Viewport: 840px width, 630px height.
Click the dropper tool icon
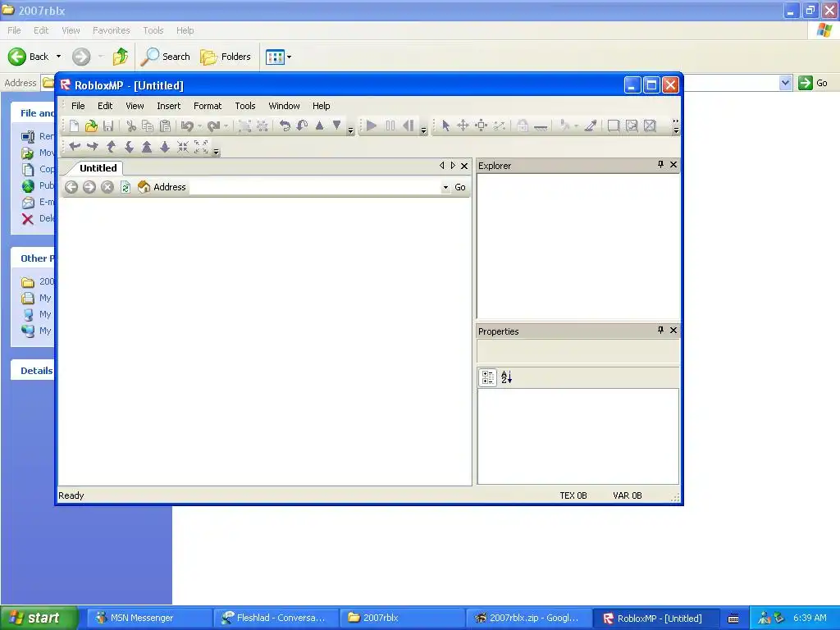point(591,126)
